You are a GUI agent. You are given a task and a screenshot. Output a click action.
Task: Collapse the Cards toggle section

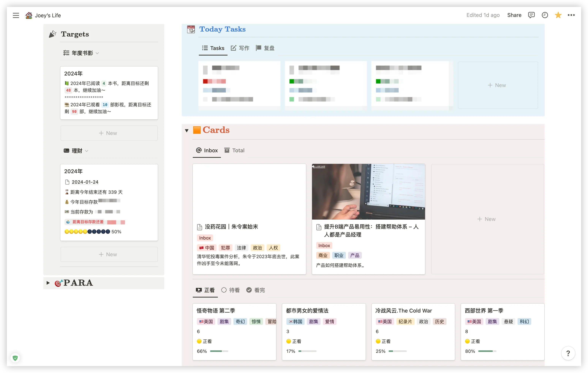point(187,131)
